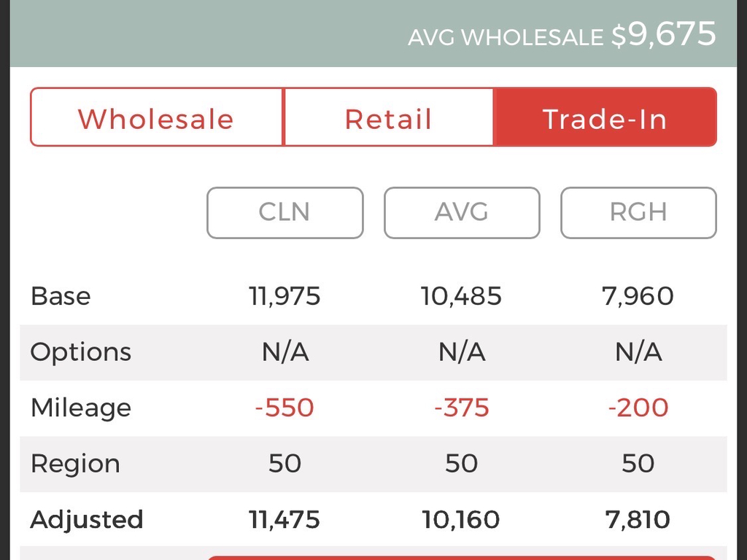This screenshot has height=560, width=747.
Task: Choose the CLN condition button
Action: pyautogui.click(x=285, y=212)
